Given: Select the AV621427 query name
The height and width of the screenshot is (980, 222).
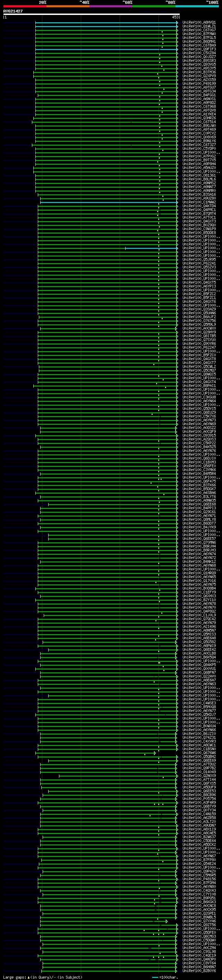Looking at the screenshot, I should [13, 11].
